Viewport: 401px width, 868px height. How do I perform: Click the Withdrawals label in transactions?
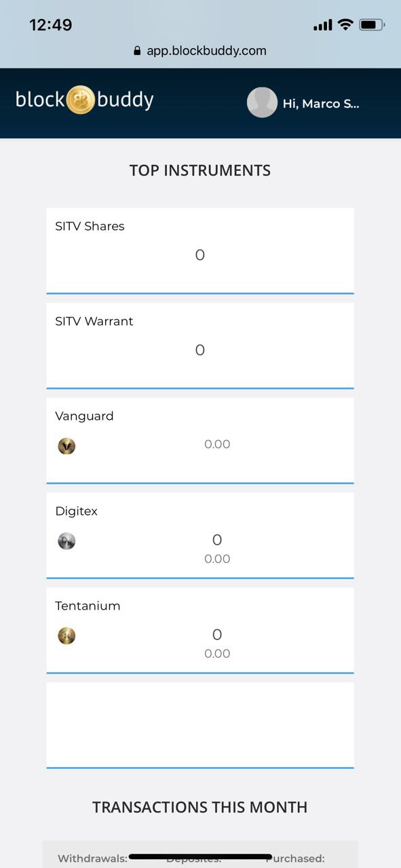(92, 859)
